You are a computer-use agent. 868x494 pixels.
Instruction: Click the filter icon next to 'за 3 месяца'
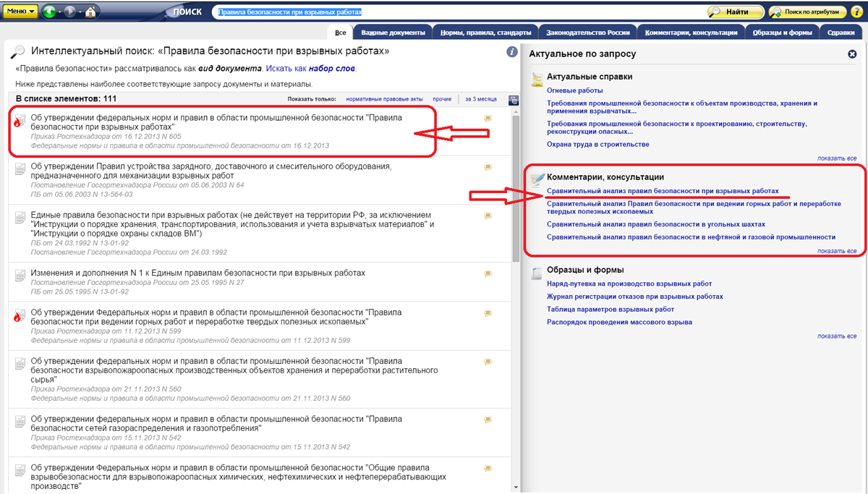click(x=514, y=100)
